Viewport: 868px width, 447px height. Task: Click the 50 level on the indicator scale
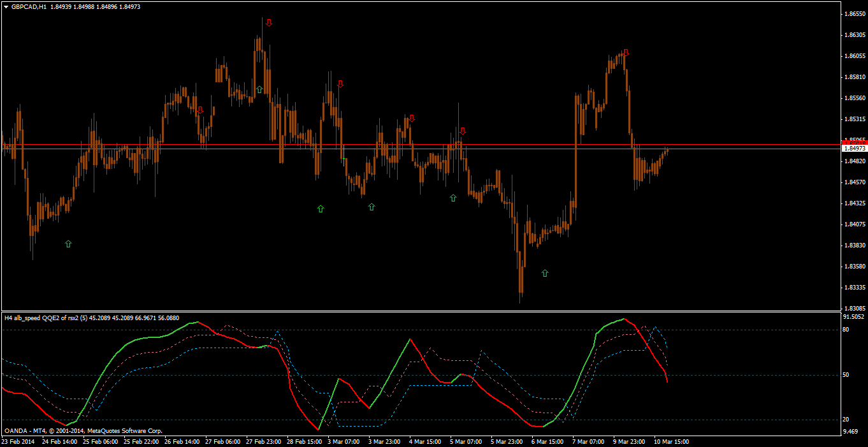coord(846,375)
